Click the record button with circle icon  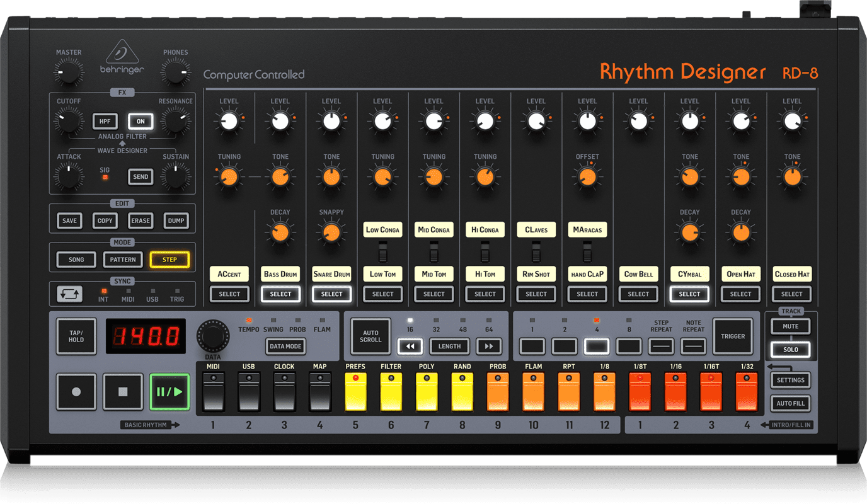pos(76,392)
